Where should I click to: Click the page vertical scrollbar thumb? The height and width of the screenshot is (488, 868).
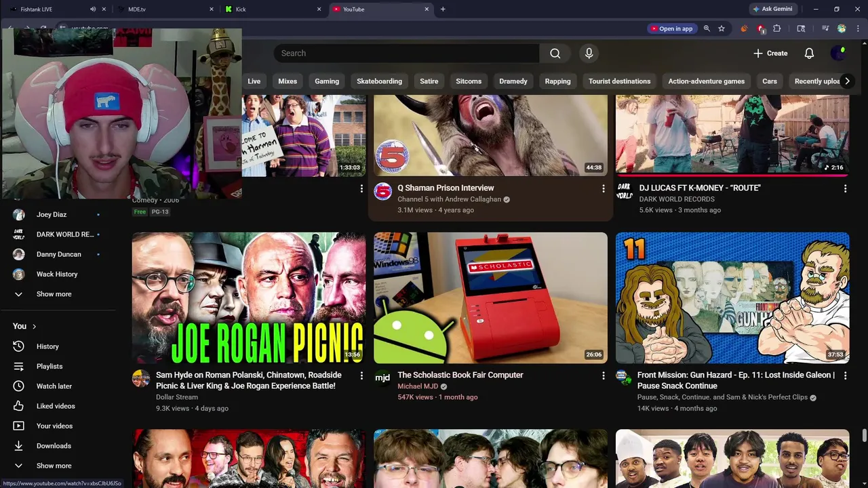pos(864,434)
